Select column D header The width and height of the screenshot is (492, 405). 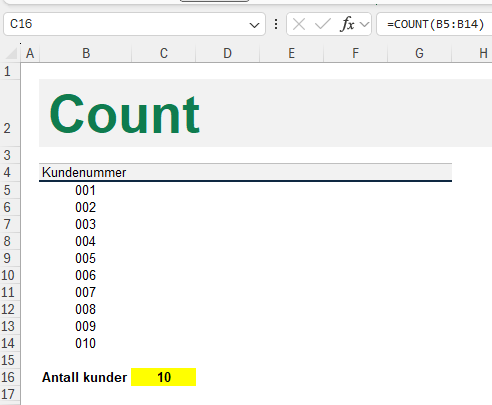pos(227,53)
